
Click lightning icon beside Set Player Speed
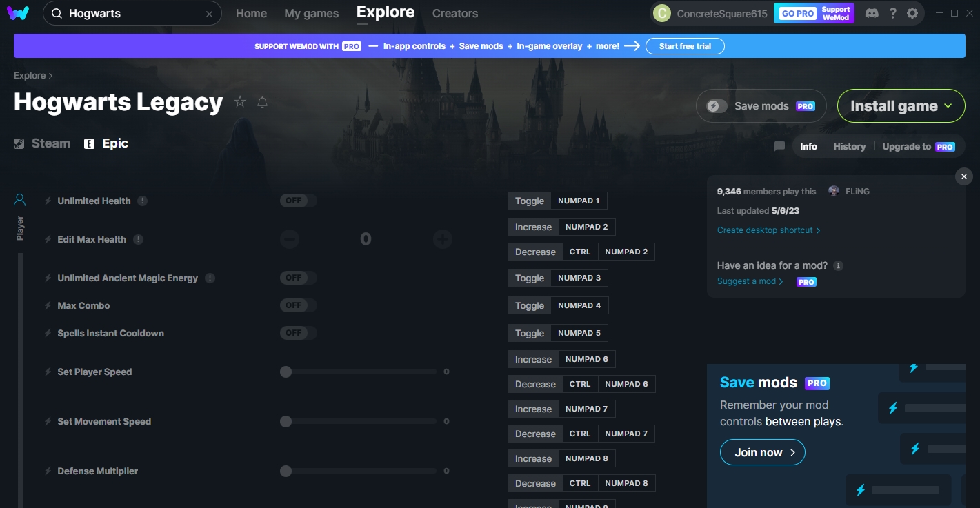[x=48, y=372]
